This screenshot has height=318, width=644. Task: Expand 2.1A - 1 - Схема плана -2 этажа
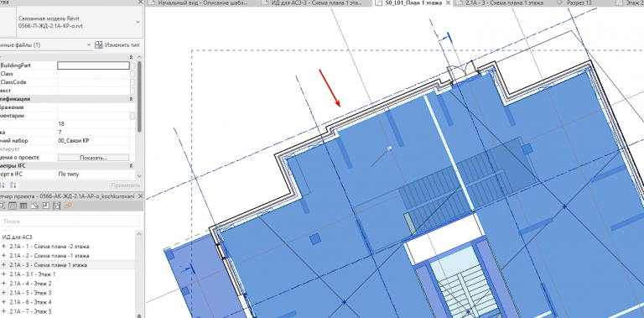(3, 247)
